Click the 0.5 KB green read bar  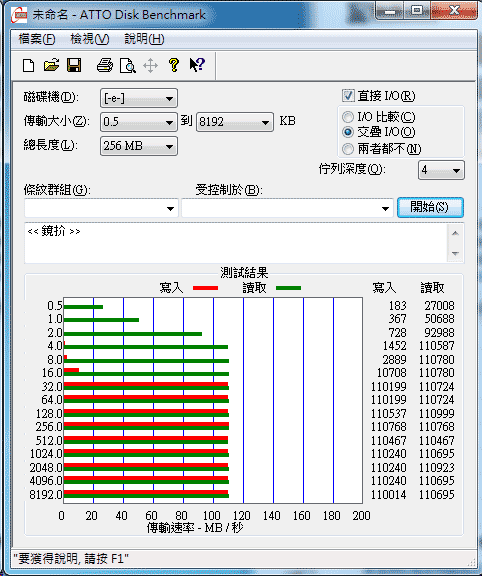(83, 307)
